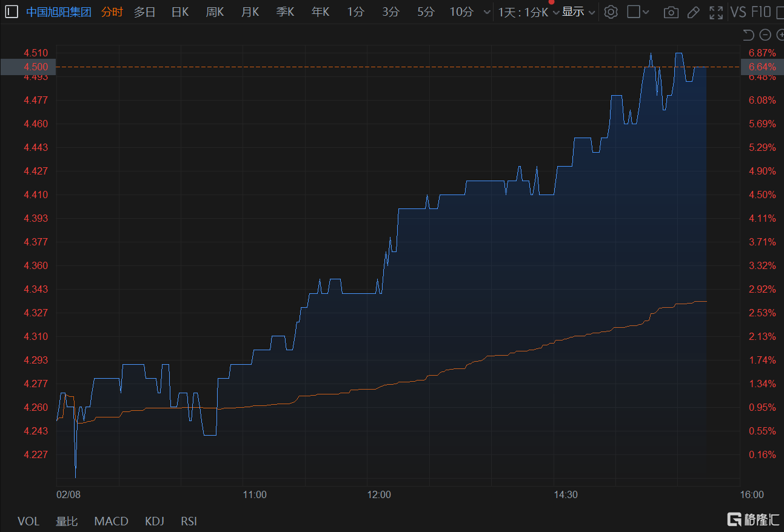
Task: Click the 4.227 price axis label
Action: click(x=36, y=454)
